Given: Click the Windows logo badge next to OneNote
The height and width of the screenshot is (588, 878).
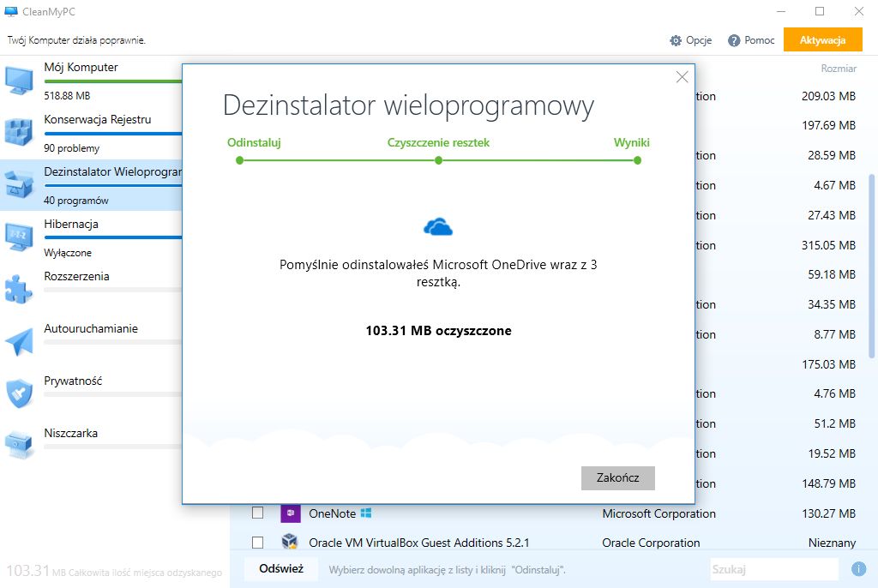Looking at the screenshot, I should 366,513.
